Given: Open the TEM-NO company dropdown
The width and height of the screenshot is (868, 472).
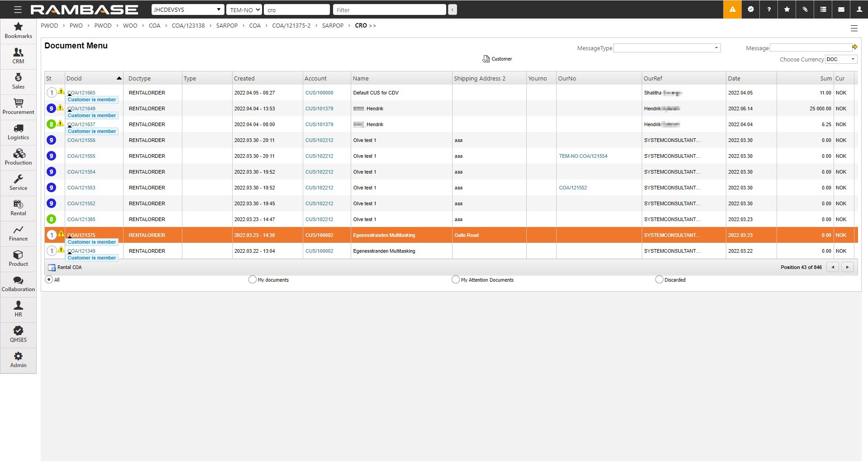Looking at the screenshot, I should pos(244,9).
